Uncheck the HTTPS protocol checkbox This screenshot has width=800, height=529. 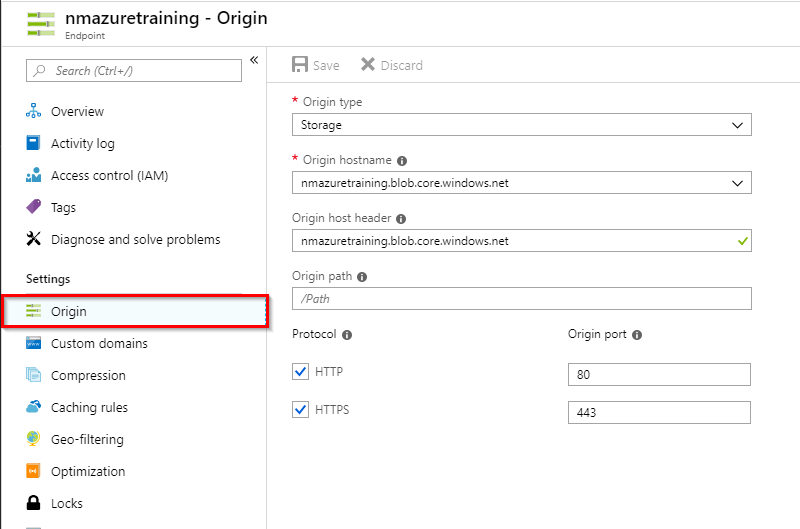(301, 410)
